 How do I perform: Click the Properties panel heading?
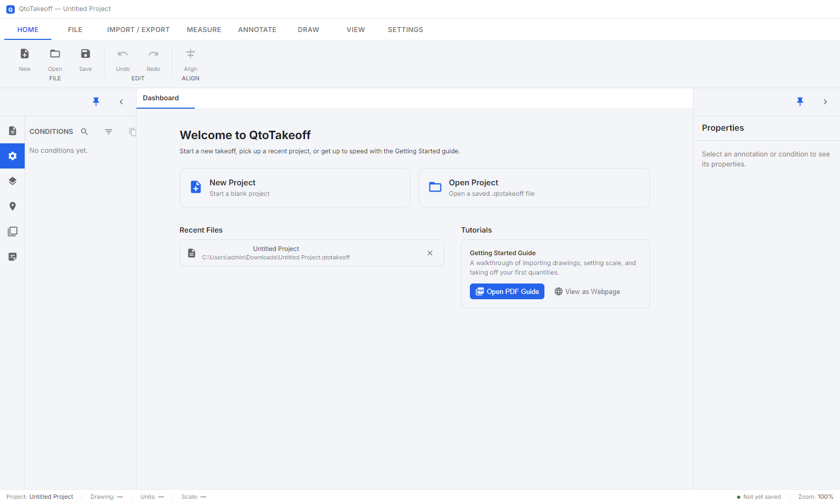tap(723, 128)
